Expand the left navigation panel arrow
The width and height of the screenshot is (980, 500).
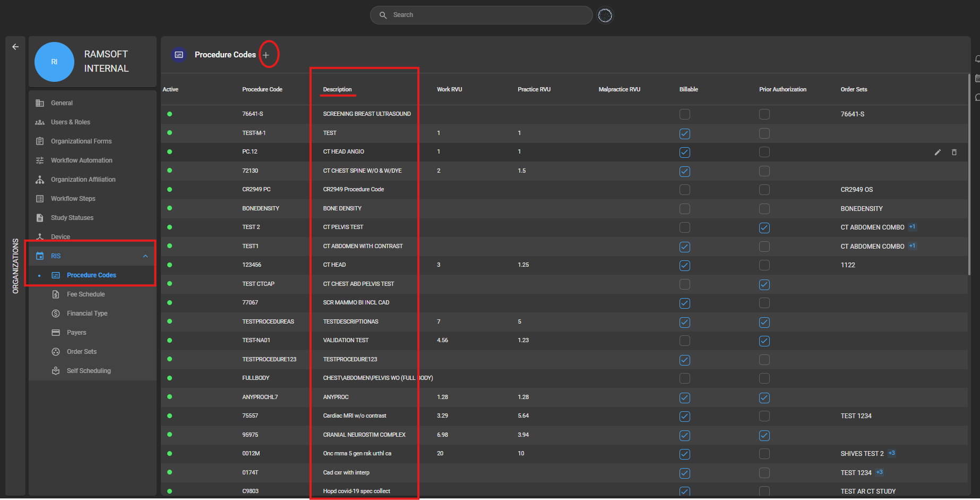(15, 46)
